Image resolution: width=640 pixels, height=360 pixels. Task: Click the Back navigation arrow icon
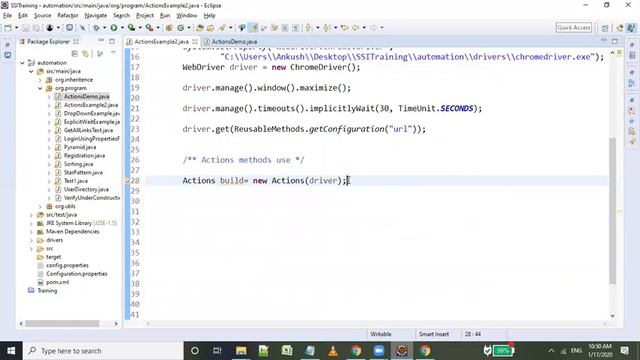point(356,28)
